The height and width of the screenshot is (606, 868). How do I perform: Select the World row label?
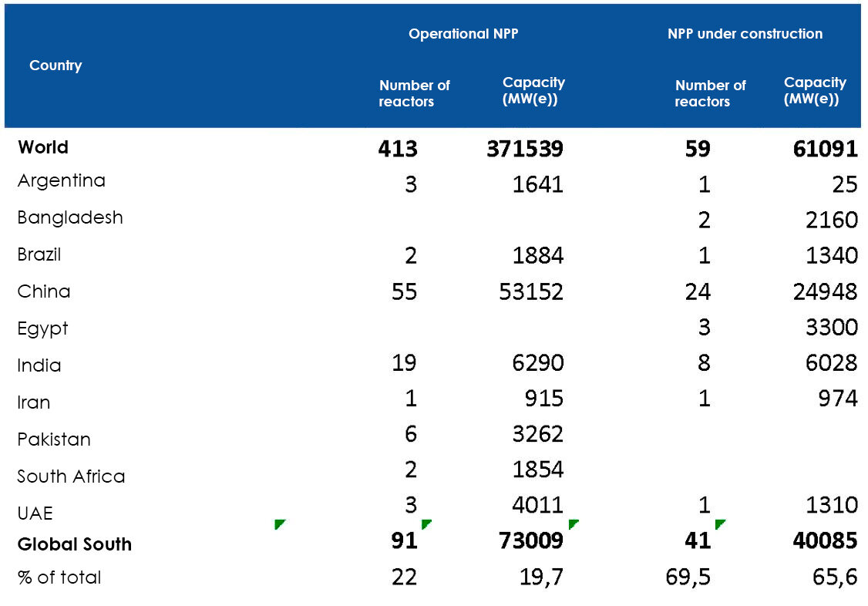pyautogui.click(x=43, y=147)
